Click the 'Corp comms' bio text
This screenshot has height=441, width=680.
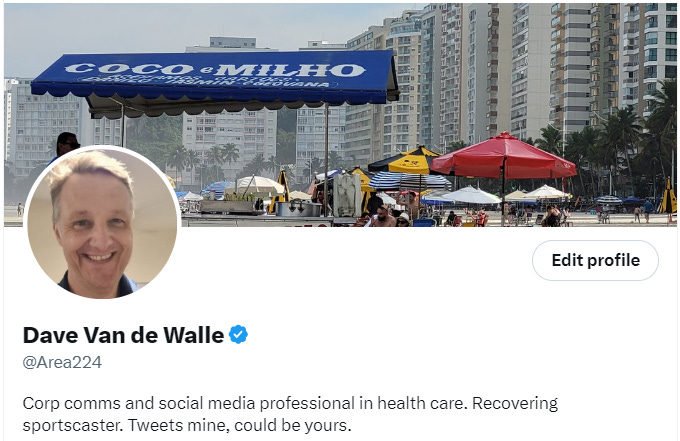tap(72, 404)
